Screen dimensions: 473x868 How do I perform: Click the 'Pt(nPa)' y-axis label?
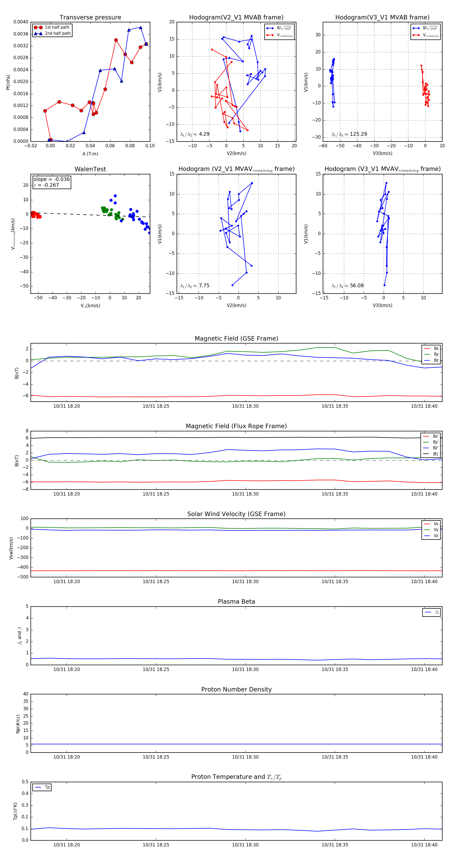coord(8,82)
